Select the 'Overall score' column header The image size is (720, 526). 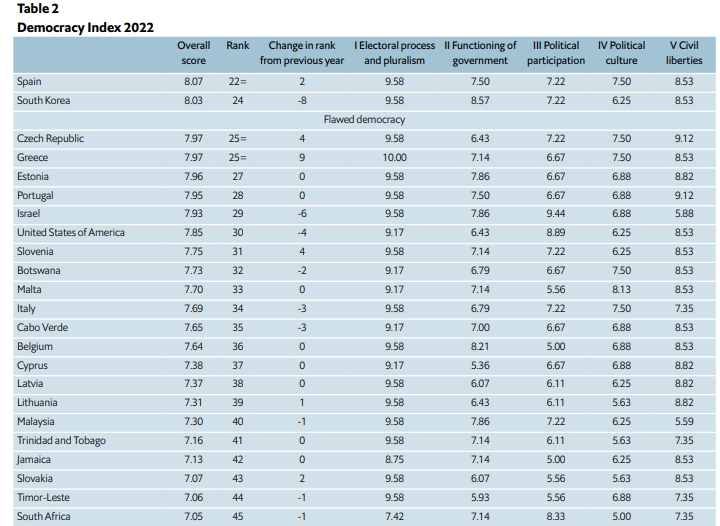coord(193,53)
